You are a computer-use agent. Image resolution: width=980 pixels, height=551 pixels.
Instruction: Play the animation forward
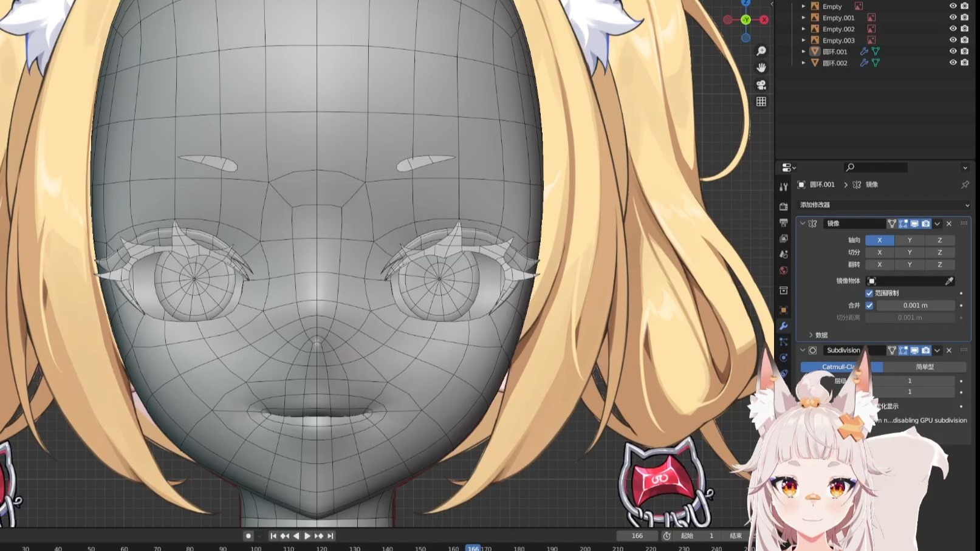pos(307,536)
